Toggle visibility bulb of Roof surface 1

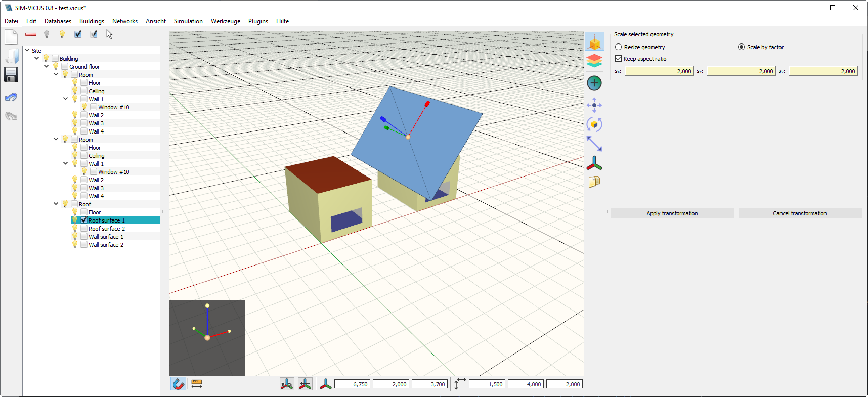click(x=75, y=220)
